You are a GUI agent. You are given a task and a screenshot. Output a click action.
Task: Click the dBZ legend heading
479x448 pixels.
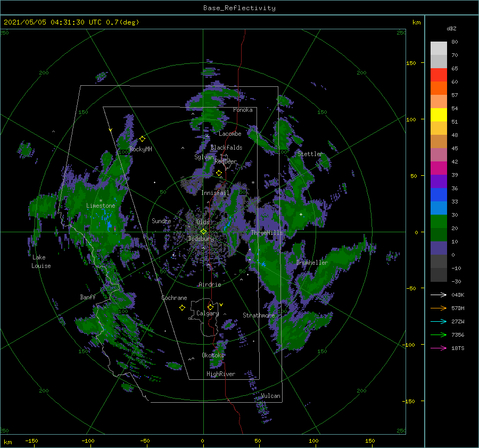[451, 28]
